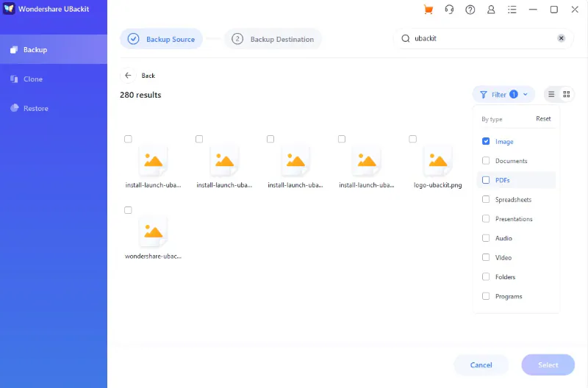
Task: Check the Documents type filter
Action: point(486,160)
